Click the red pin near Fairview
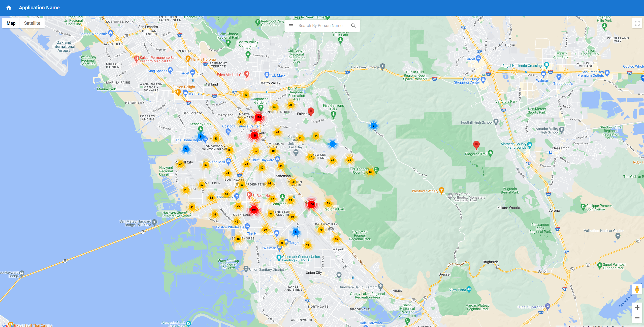The image size is (644, 327). (x=311, y=111)
